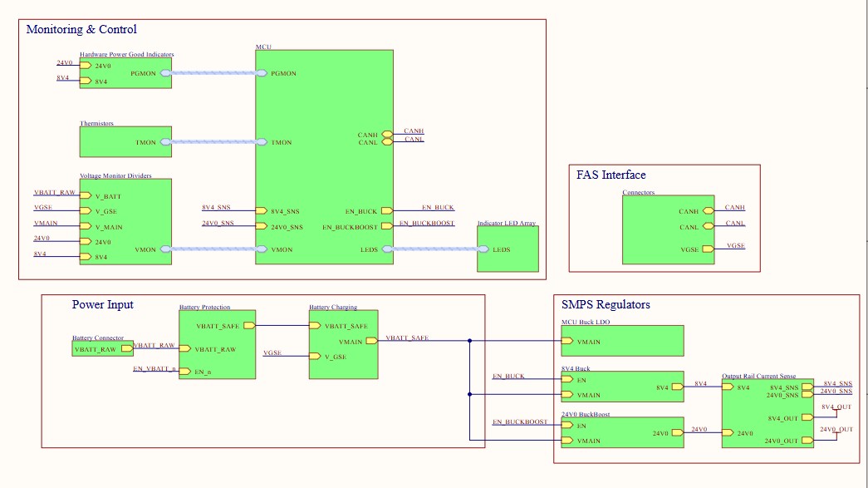868x488 pixels.
Task: Select the Hardware Power Good Indicators block
Action: click(x=125, y=73)
